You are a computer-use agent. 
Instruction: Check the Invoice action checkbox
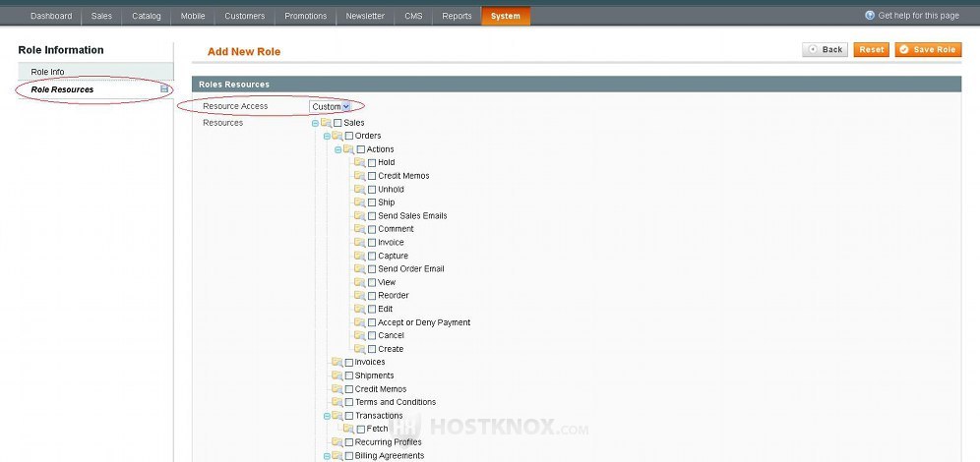coord(372,243)
